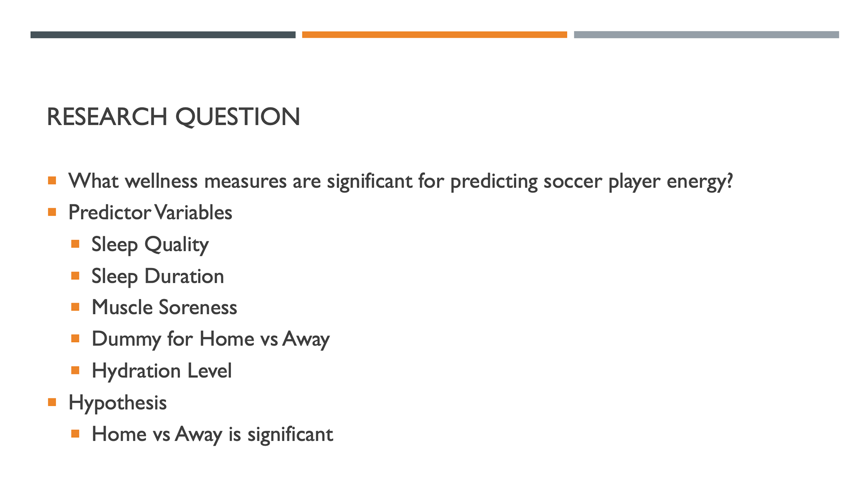Image resolution: width=868 pixels, height=487 pixels.
Task: Click the dark slate bar at top
Action: coord(163,35)
